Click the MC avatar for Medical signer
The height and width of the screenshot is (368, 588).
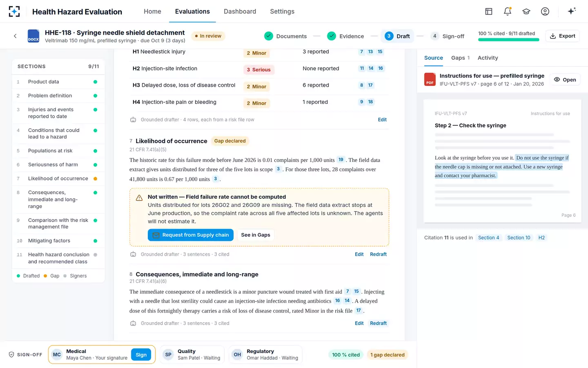pos(57,355)
